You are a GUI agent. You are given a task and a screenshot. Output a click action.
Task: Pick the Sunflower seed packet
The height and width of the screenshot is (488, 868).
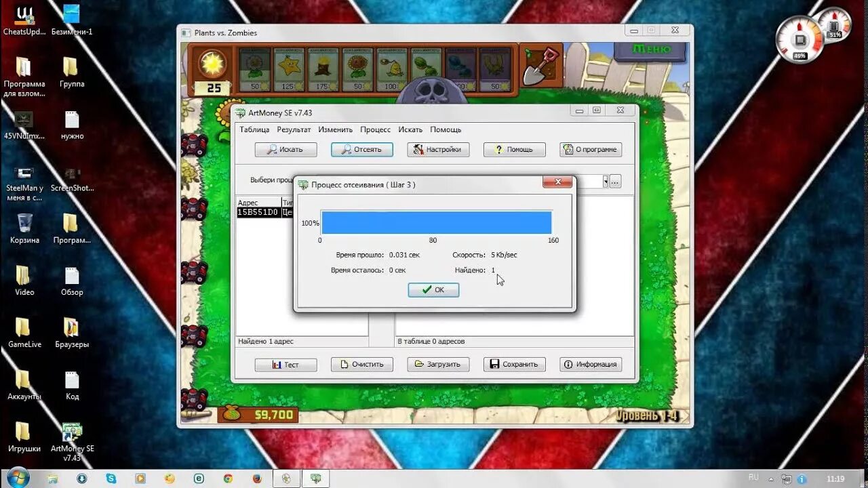point(358,70)
